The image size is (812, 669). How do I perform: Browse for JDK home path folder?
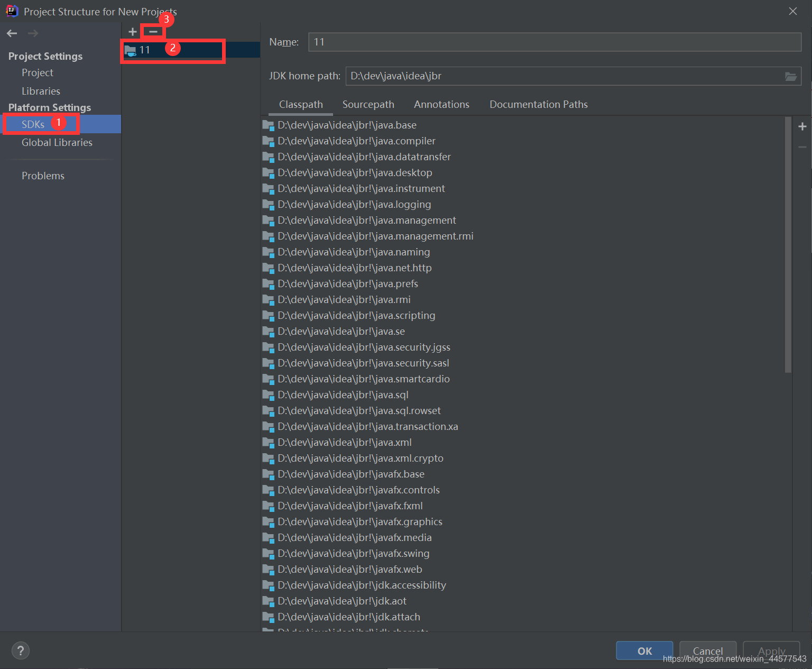tap(791, 76)
